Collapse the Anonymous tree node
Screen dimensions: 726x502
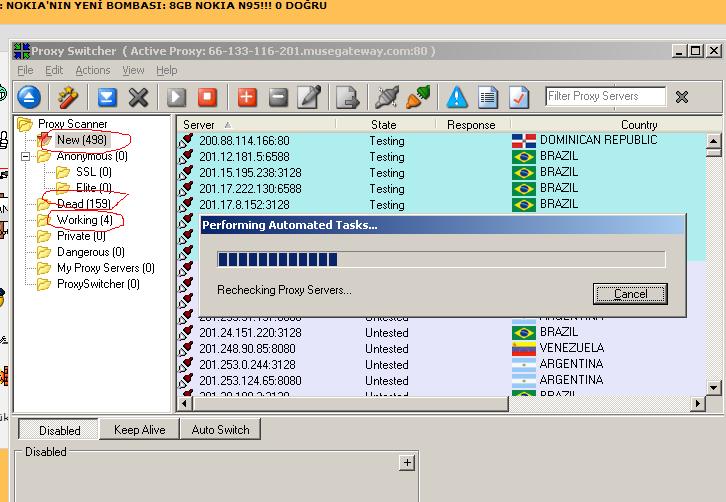point(26,157)
